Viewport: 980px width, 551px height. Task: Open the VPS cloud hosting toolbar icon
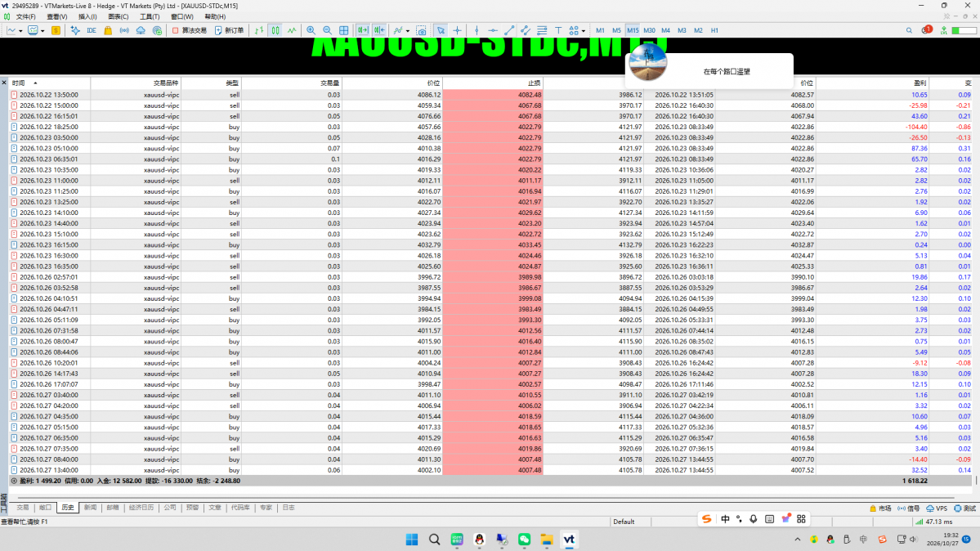point(141,30)
